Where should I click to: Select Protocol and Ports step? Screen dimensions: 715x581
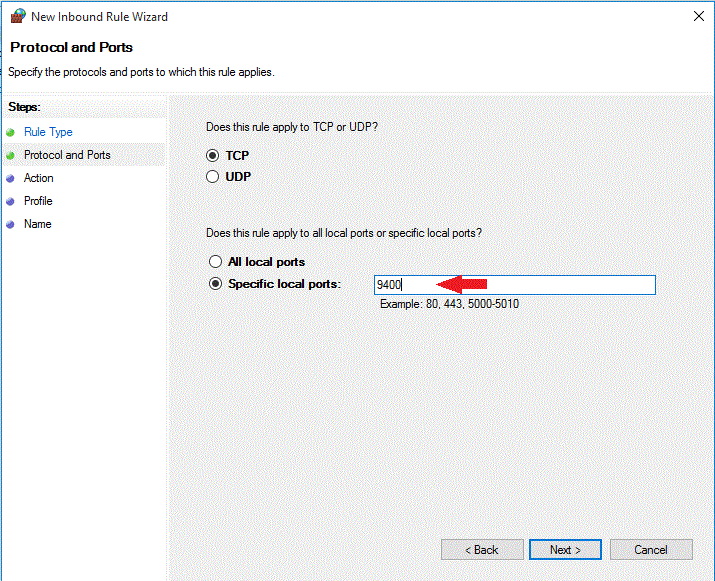click(67, 155)
